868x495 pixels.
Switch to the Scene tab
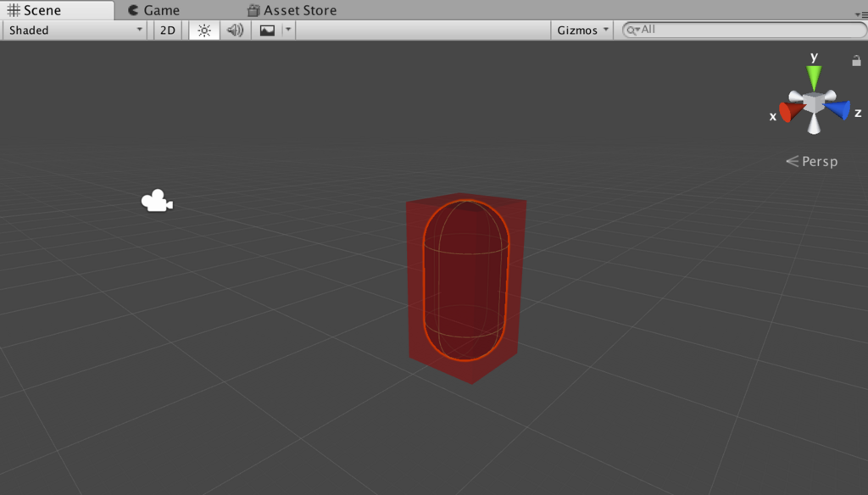(x=57, y=10)
